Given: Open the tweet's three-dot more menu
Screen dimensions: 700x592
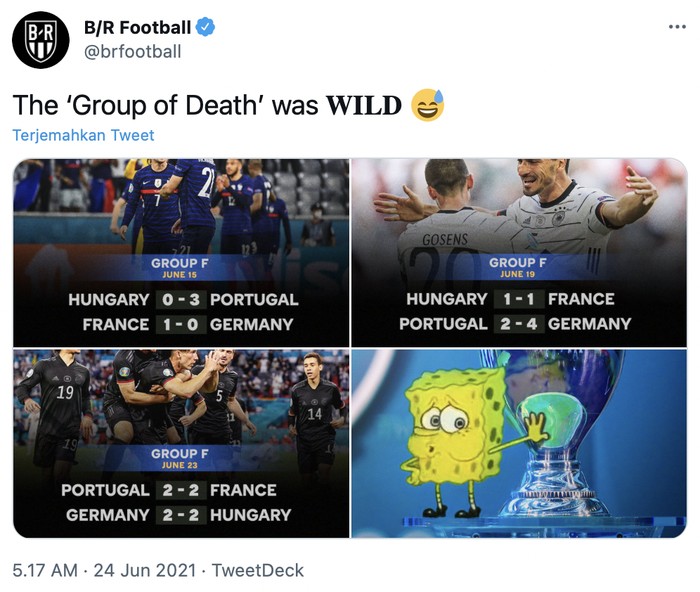Looking at the screenshot, I should pos(677,27).
